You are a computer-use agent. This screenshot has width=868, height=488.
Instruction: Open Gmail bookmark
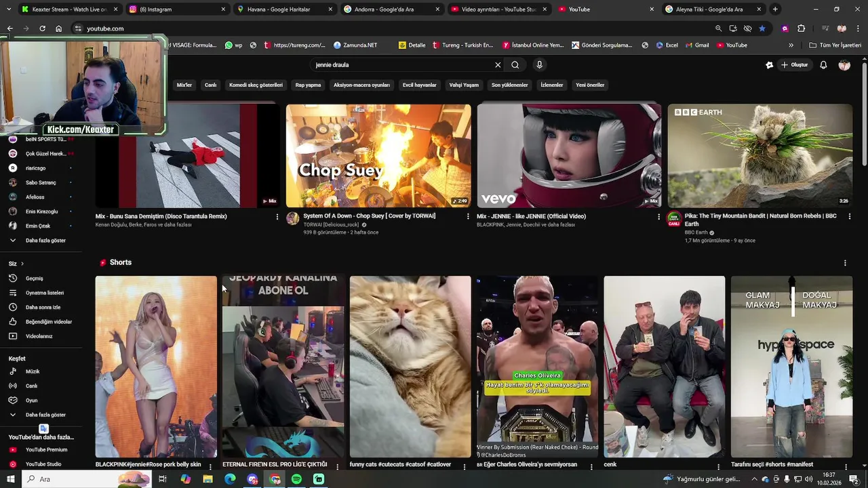(696, 45)
